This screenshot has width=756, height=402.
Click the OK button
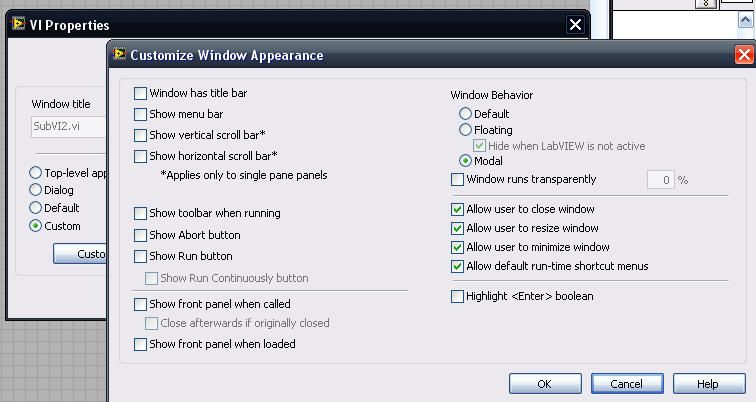tap(544, 384)
